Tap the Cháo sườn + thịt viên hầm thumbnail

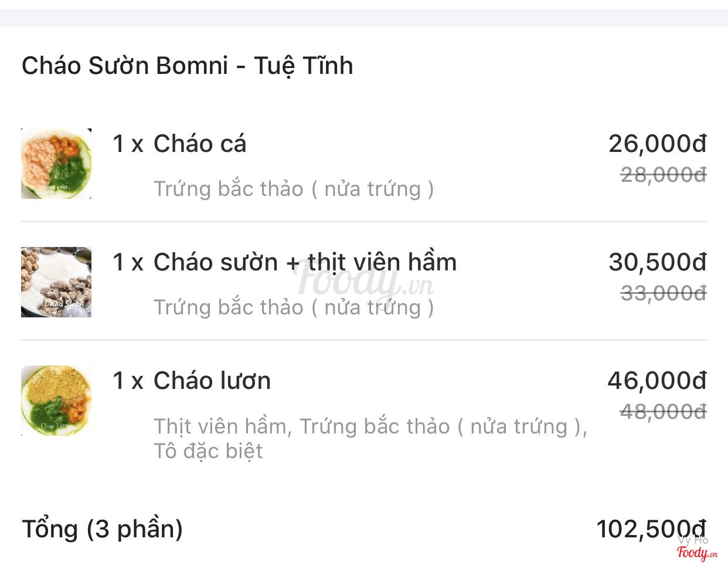(56, 282)
